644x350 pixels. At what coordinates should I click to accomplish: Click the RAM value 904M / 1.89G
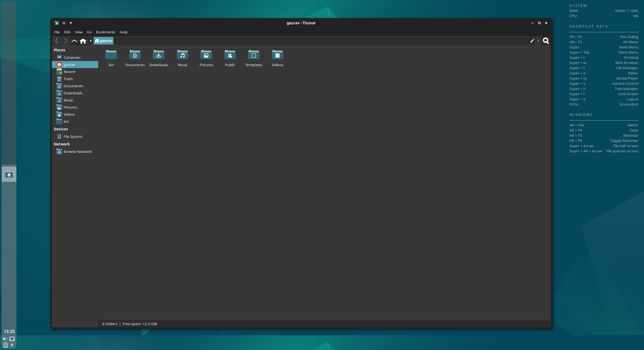point(627,11)
